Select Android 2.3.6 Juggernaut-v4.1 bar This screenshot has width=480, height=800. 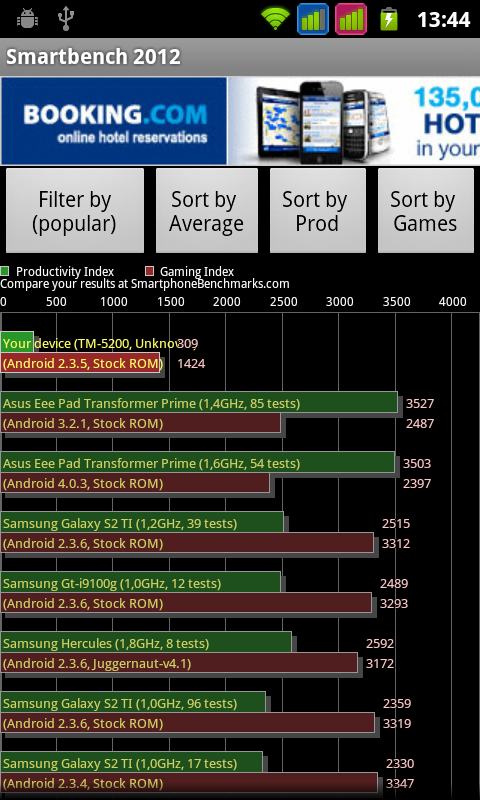179,662
